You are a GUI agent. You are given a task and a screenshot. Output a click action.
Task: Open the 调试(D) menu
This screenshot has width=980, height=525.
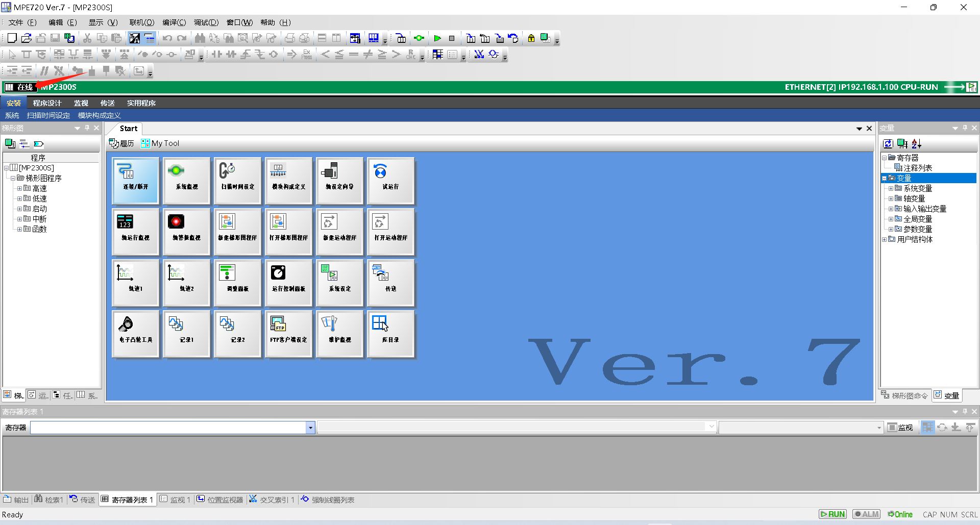tap(206, 22)
